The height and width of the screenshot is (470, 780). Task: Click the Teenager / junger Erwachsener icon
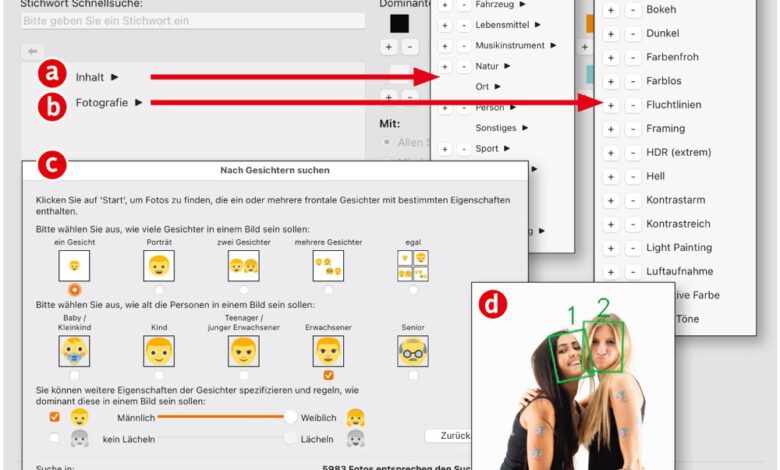pyautogui.click(x=243, y=351)
